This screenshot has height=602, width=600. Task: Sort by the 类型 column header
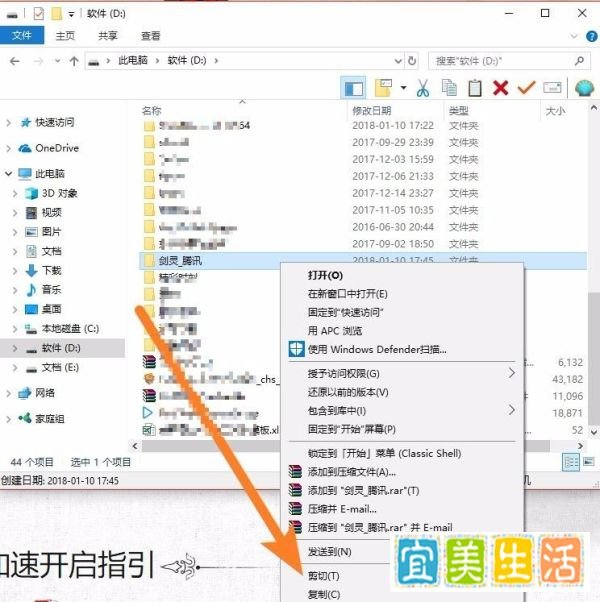458,111
